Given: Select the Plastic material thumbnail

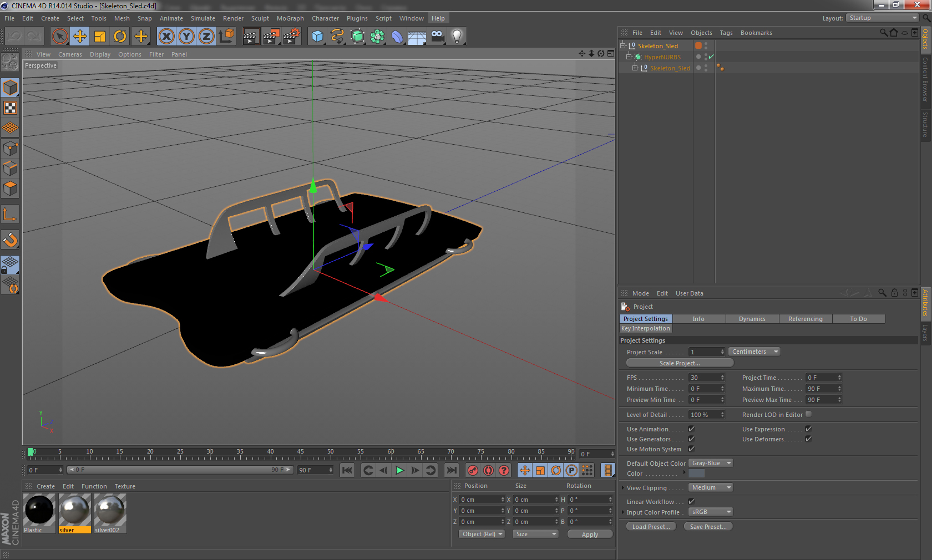Looking at the screenshot, I should pyautogui.click(x=39, y=513).
